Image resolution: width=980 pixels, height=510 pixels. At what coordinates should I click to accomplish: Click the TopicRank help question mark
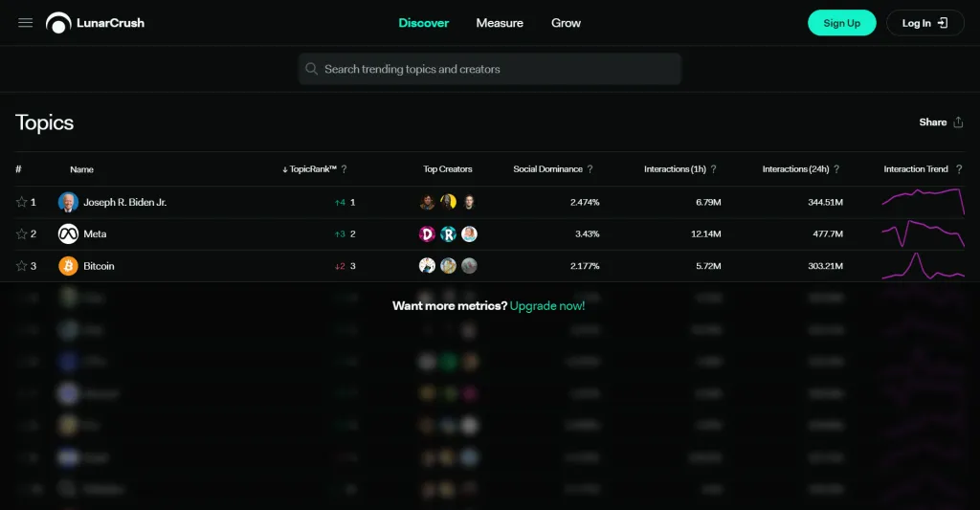point(345,169)
